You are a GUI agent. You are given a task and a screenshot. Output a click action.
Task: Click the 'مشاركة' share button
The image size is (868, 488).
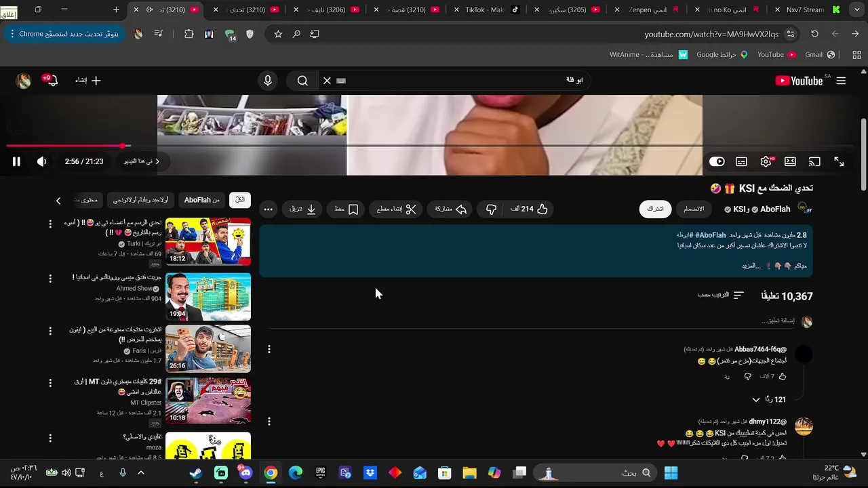450,209
